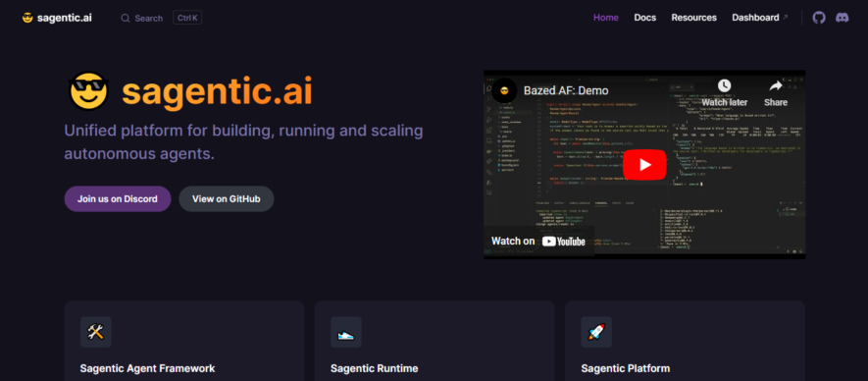Screen dimensions: 868x381
Task: Click the rocket icon for Sagentic Platform
Action: click(x=596, y=332)
